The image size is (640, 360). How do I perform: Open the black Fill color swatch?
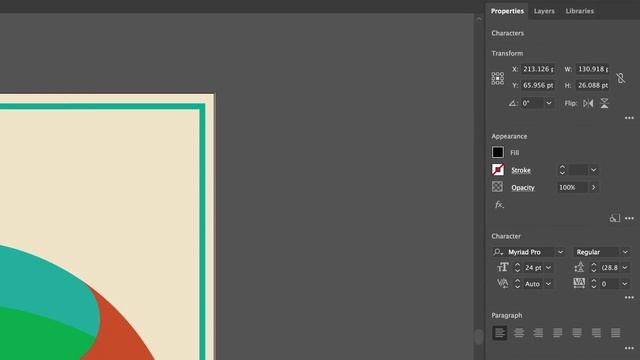(498, 152)
